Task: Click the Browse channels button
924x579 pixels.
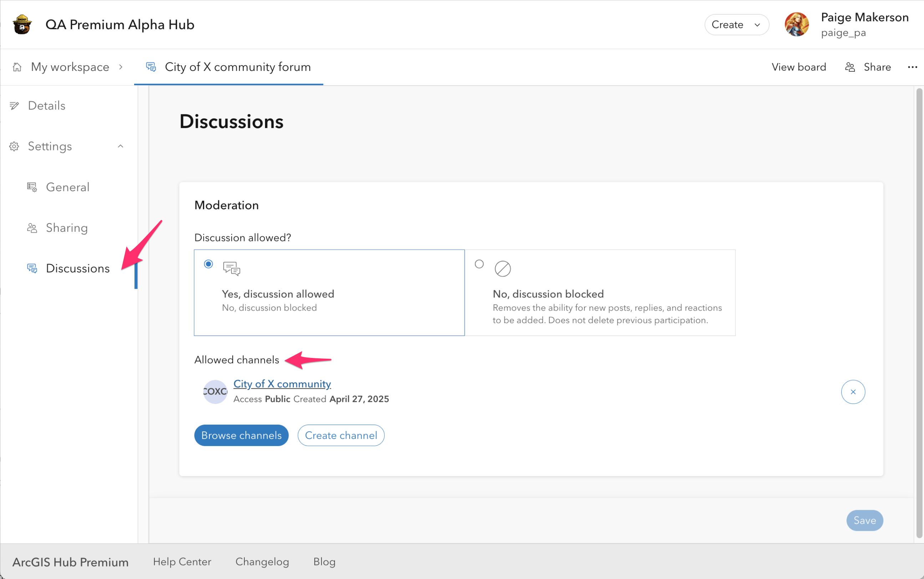Action: pos(241,435)
